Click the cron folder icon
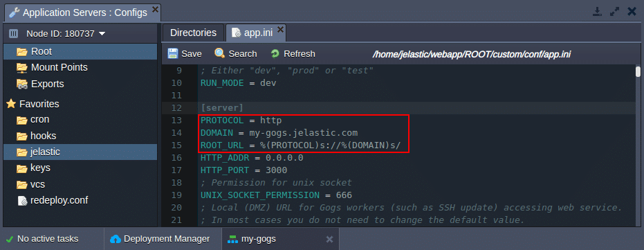The width and height of the screenshot is (644, 250). click(x=21, y=120)
